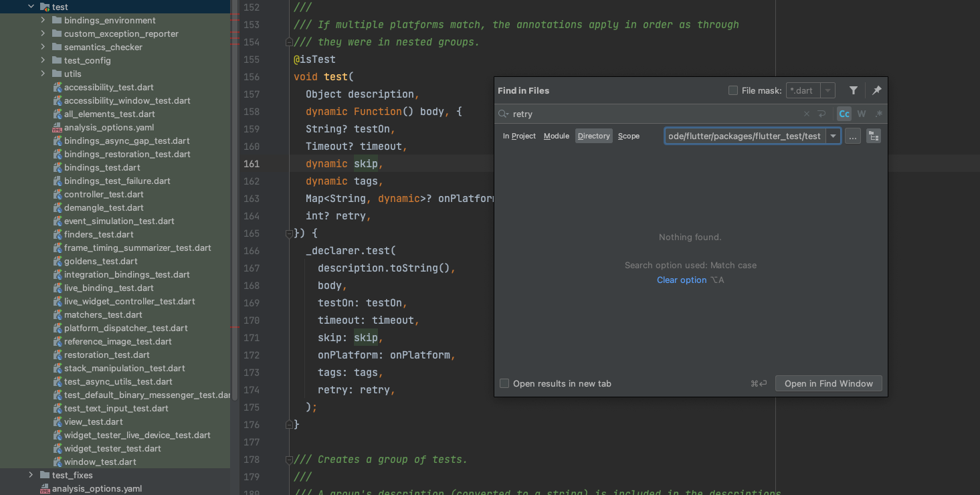Toggle the Regex (.*) search option

pos(878,114)
